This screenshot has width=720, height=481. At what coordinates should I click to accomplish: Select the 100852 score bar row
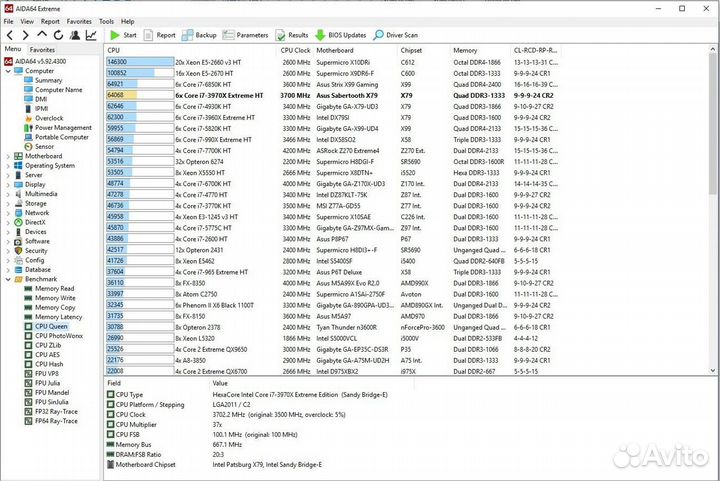point(140,73)
